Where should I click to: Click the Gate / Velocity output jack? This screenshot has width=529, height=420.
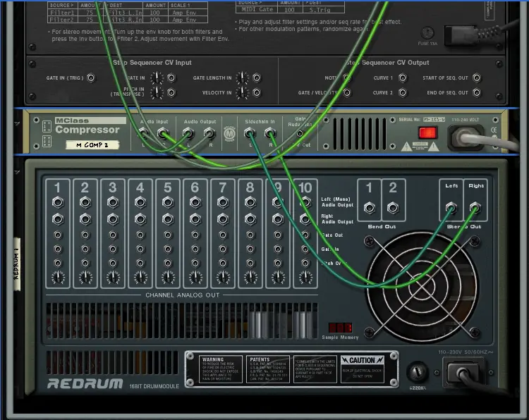click(x=347, y=92)
